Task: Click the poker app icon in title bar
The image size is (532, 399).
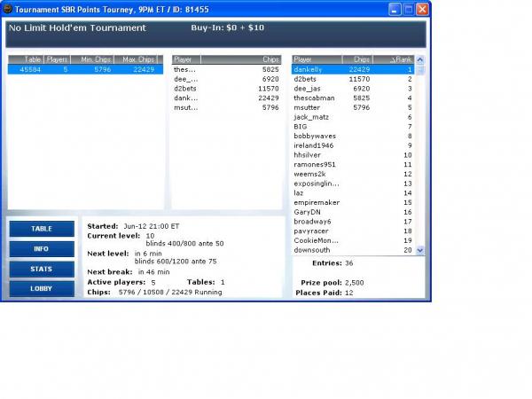Action: click(8, 10)
